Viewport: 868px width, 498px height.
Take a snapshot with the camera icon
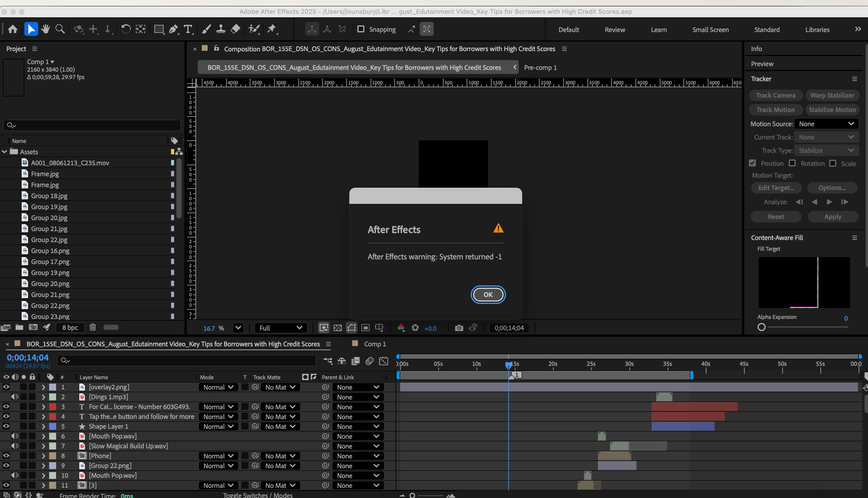pyautogui.click(x=459, y=328)
